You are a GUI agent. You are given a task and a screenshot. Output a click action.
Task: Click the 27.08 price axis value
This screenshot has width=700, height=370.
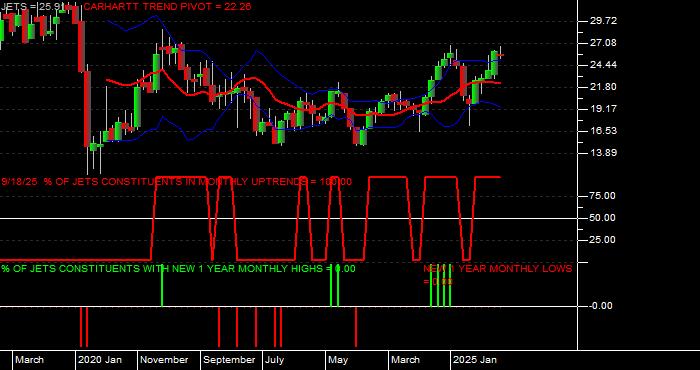point(604,43)
